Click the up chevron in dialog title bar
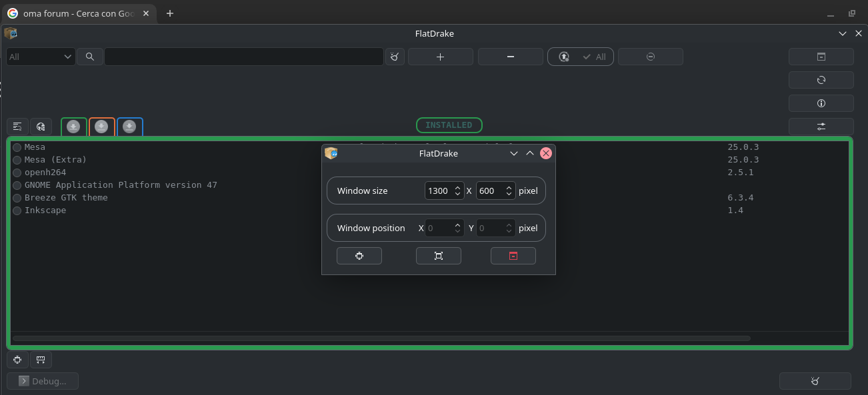 tap(530, 153)
